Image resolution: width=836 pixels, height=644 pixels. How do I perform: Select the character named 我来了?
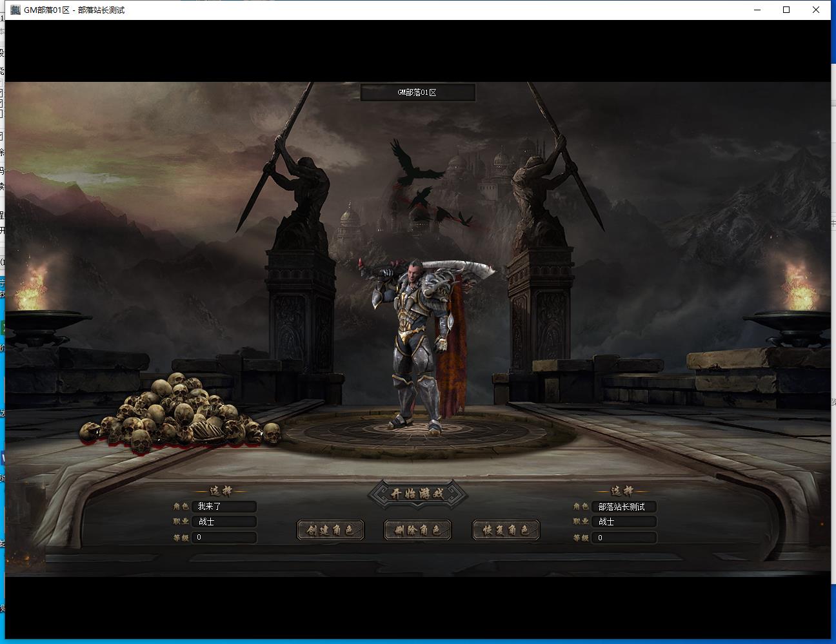(224, 507)
